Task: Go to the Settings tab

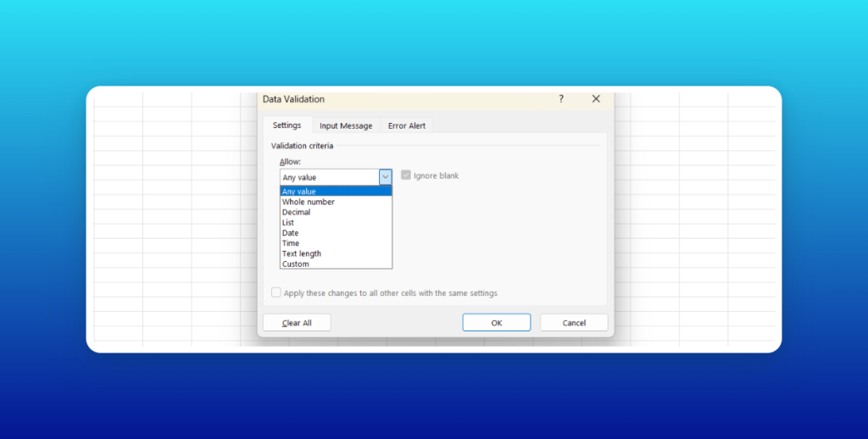Action: coord(287,125)
